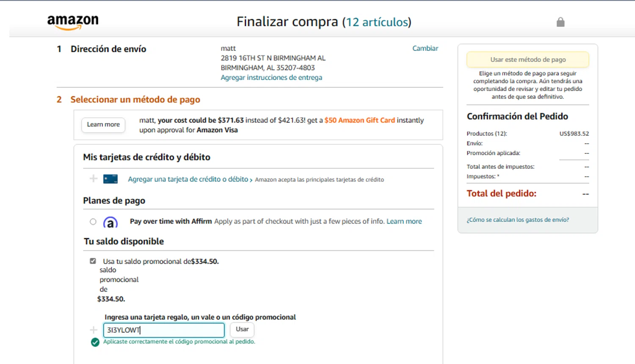The height and width of the screenshot is (364, 635).
Task: Click Cambiar to change shipping address
Action: [x=425, y=48]
